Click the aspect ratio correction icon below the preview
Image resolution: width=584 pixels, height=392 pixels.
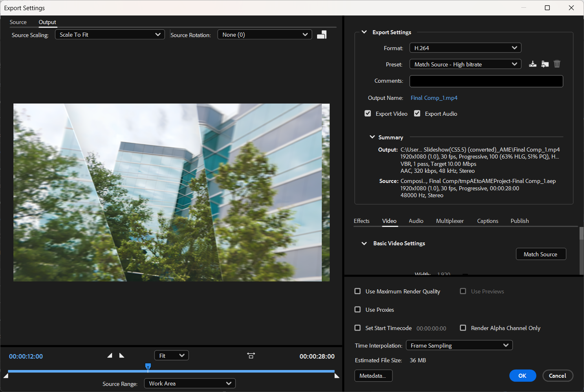(x=251, y=355)
